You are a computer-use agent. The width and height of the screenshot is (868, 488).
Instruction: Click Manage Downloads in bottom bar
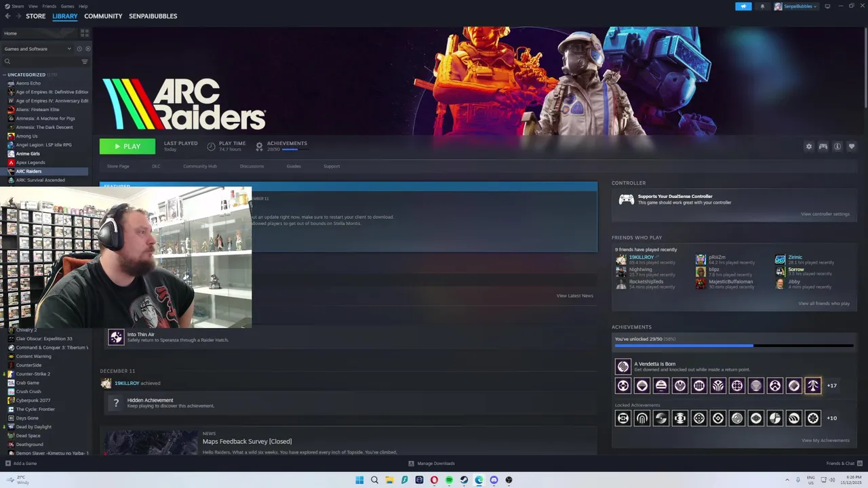point(431,464)
